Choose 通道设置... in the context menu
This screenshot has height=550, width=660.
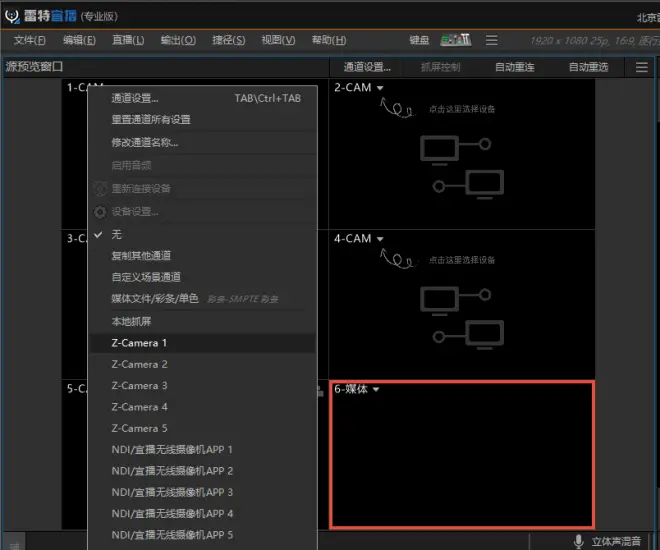[203, 98]
